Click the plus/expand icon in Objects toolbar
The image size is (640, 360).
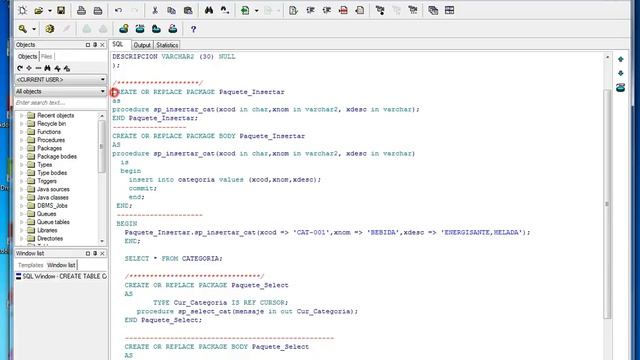point(29,68)
